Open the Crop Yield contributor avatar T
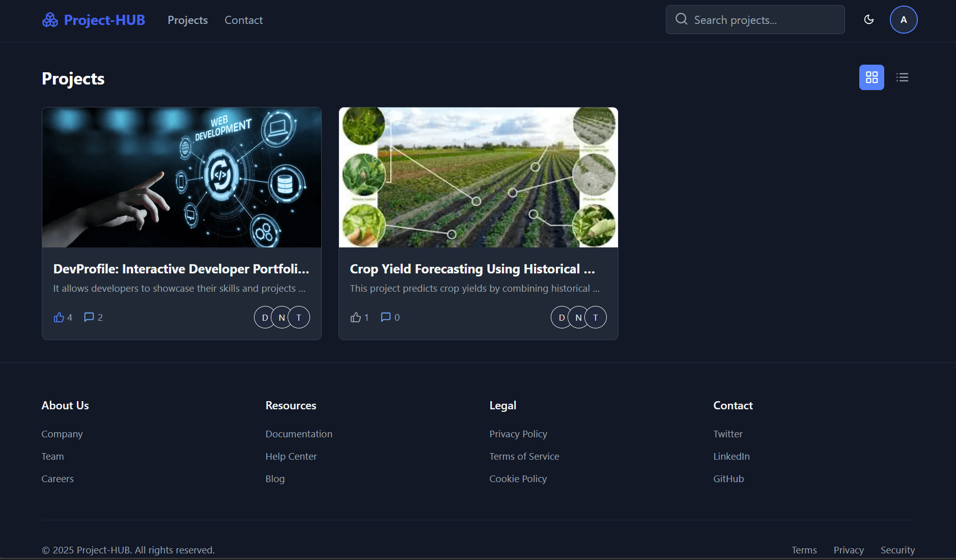956x560 pixels. click(595, 317)
